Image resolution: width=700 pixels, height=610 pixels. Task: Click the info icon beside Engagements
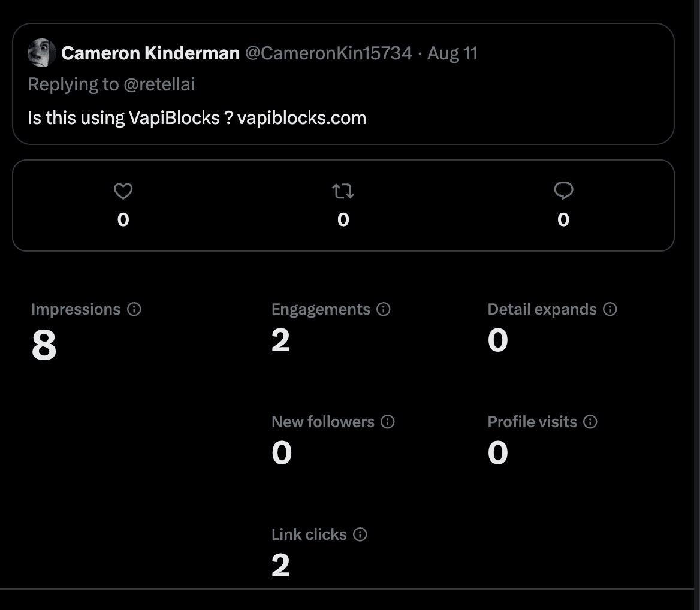tap(383, 310)
